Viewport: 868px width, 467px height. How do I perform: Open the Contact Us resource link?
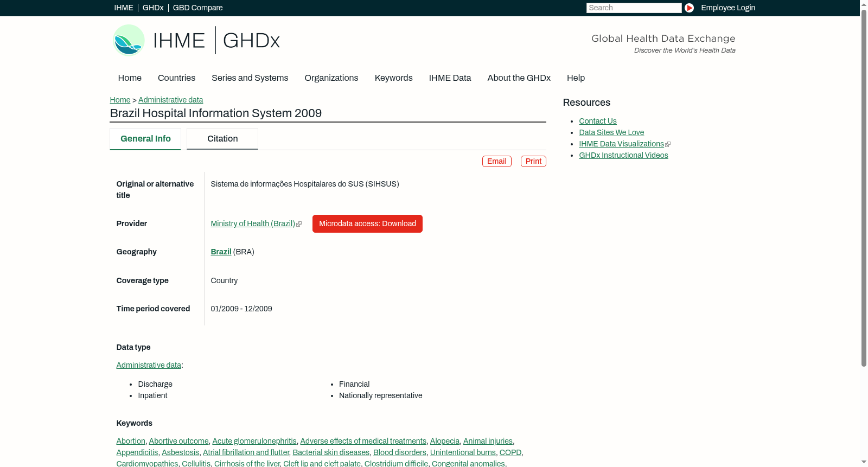point(598,121)
